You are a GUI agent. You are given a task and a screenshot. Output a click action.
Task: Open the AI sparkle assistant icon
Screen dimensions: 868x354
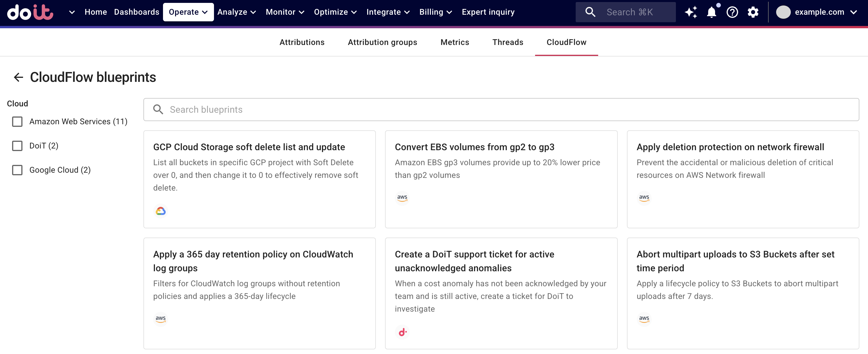pyautogui.click(x=690, y=12)
